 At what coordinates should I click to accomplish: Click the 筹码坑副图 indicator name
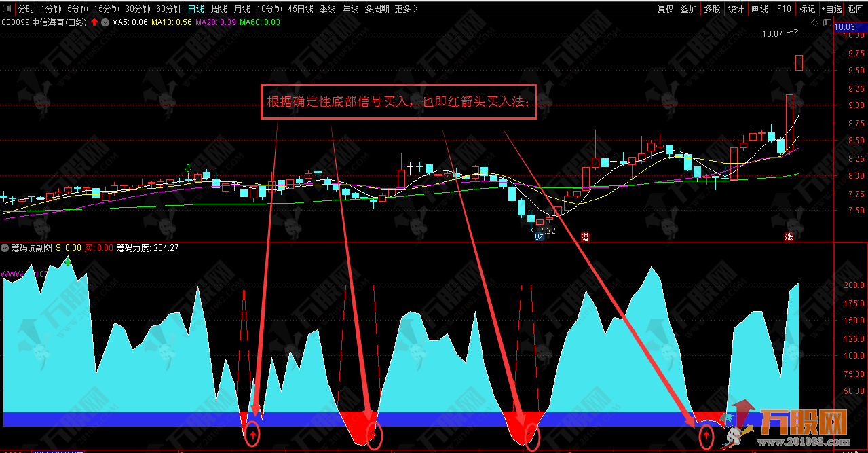tap(32, 248)
